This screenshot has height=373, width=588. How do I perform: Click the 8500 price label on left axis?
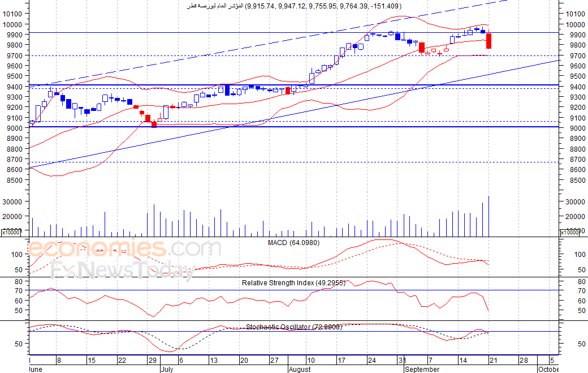coord(14,180)
